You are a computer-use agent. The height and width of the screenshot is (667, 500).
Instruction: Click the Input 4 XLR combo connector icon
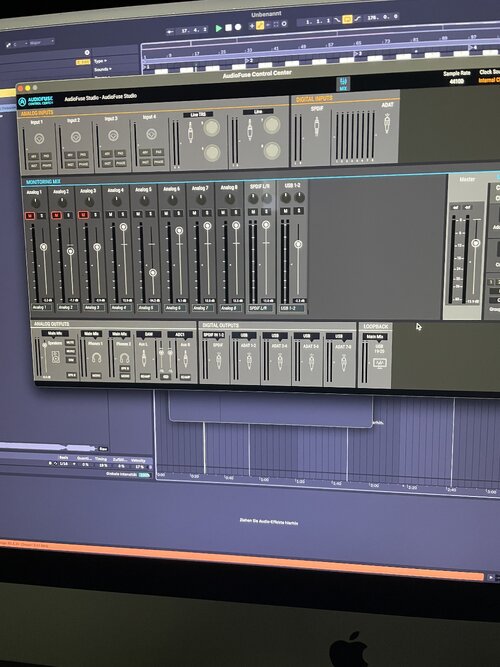[151, 134]
